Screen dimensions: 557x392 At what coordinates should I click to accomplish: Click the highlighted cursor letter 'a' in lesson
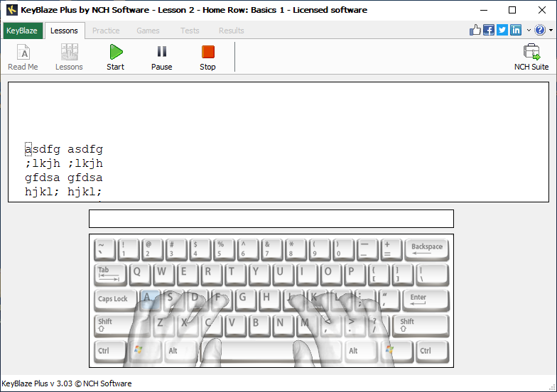(28, 149)
